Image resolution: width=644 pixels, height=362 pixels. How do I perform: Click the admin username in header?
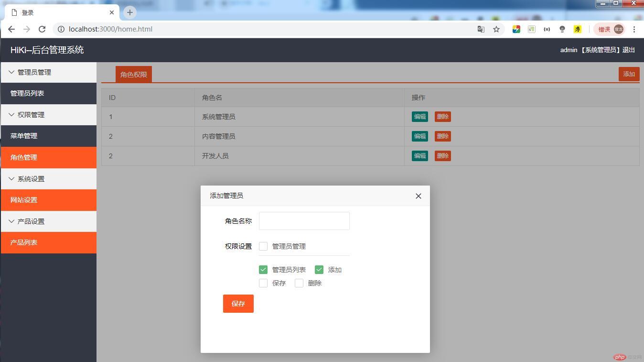point(569,50)
